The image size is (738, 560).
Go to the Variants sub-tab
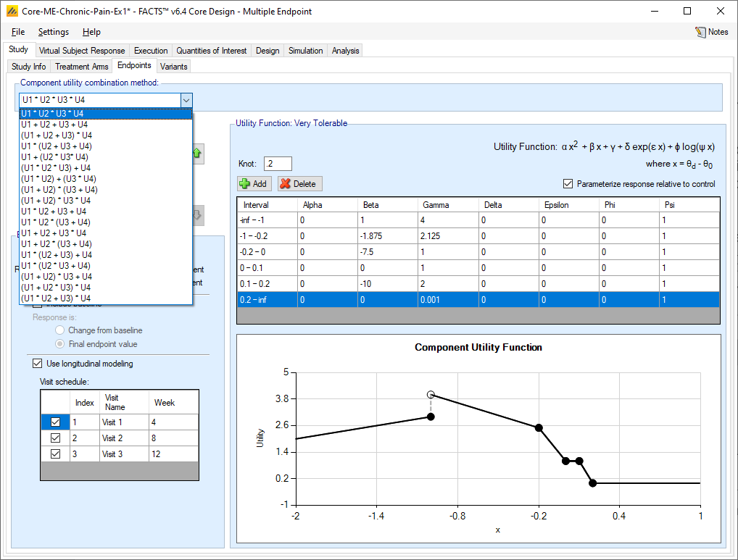(x=174, y=67)
